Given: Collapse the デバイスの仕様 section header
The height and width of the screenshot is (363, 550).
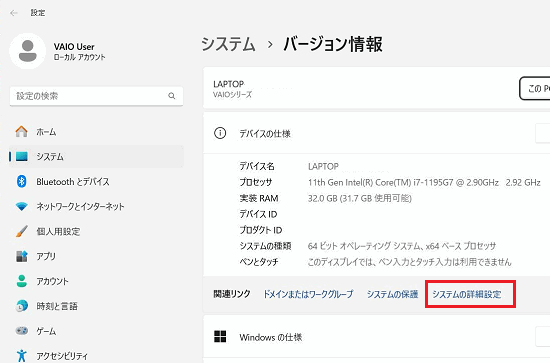Looking at the screenshot, I should click(x=376, y=133).
